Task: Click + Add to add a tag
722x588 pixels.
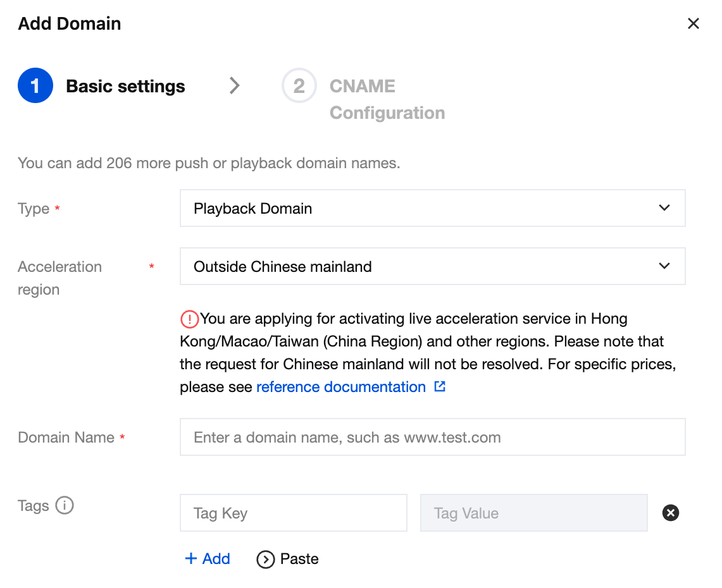Action: (x=208, y=559)
